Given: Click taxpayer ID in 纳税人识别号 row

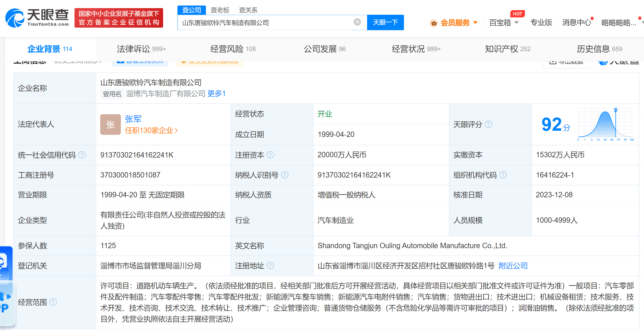Looking at the screenshot, I should tap(354, 175).
